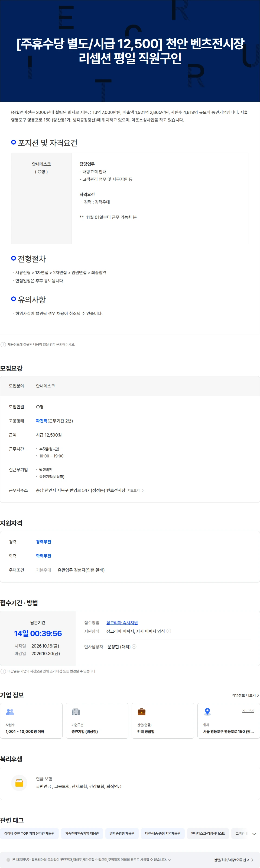Click the 위치 map pin icon
The height and width of the screenshot is (868, 260).
[207, 712]
